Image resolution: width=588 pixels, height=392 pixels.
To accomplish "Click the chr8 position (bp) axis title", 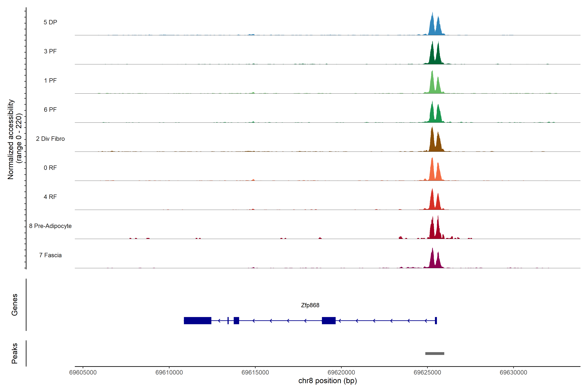I will (327, 381).
